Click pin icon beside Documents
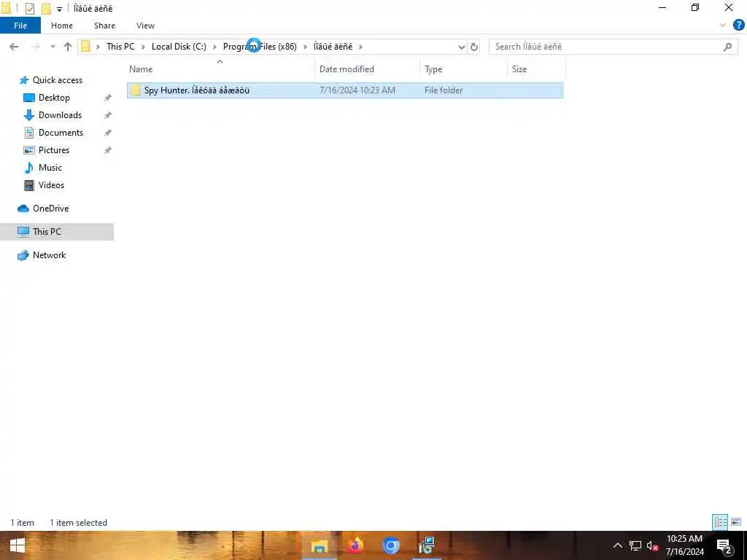The image size is (747, 560). click(108, 133)
